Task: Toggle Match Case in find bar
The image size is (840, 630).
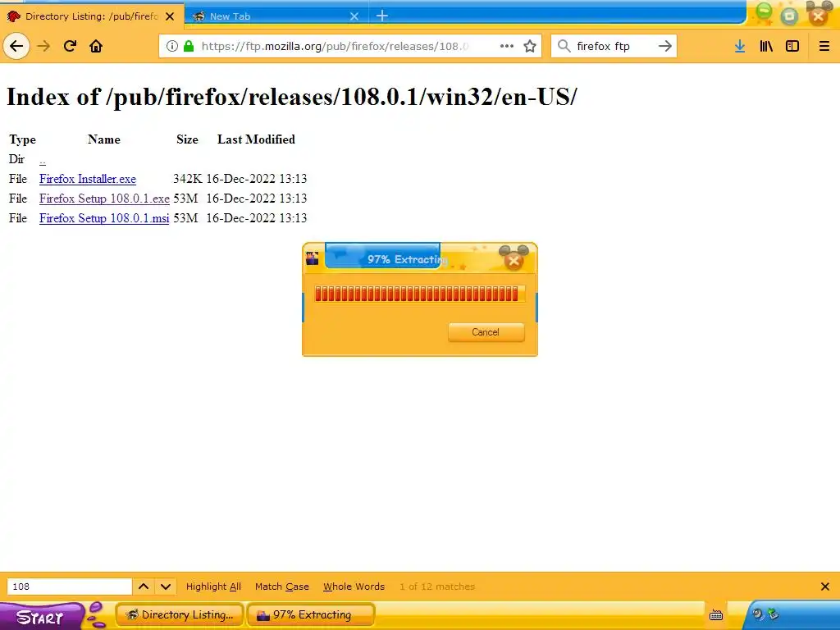Action: 282,587
